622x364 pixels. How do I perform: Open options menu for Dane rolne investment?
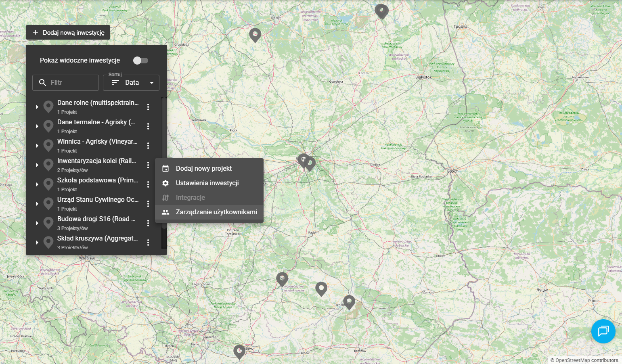[x=148, y=107]
